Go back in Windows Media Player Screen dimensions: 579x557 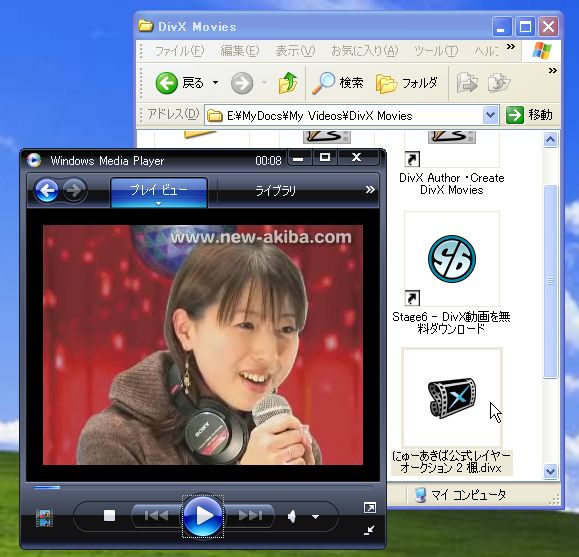[47, 191]
